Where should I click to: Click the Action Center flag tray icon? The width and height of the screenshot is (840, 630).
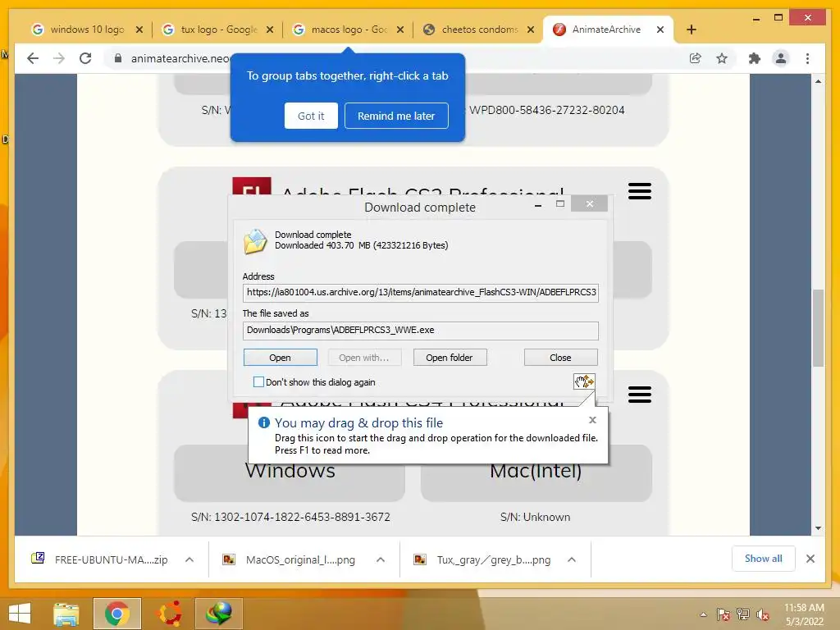[724, 614]
